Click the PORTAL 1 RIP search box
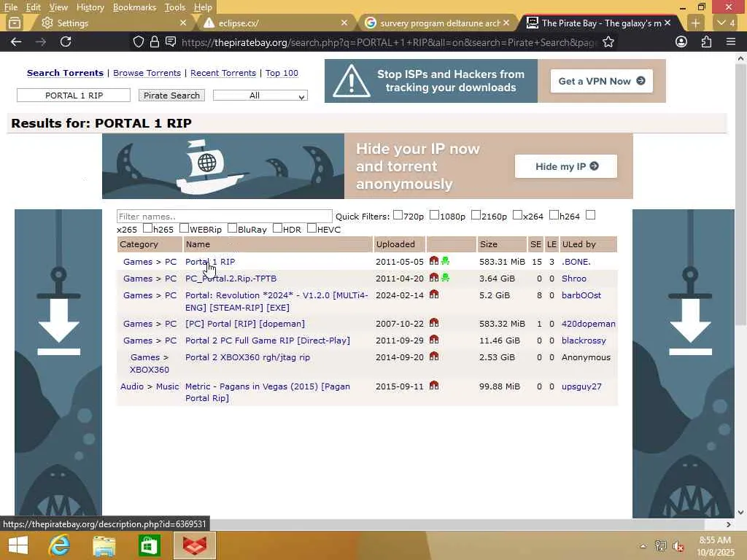 74,96
